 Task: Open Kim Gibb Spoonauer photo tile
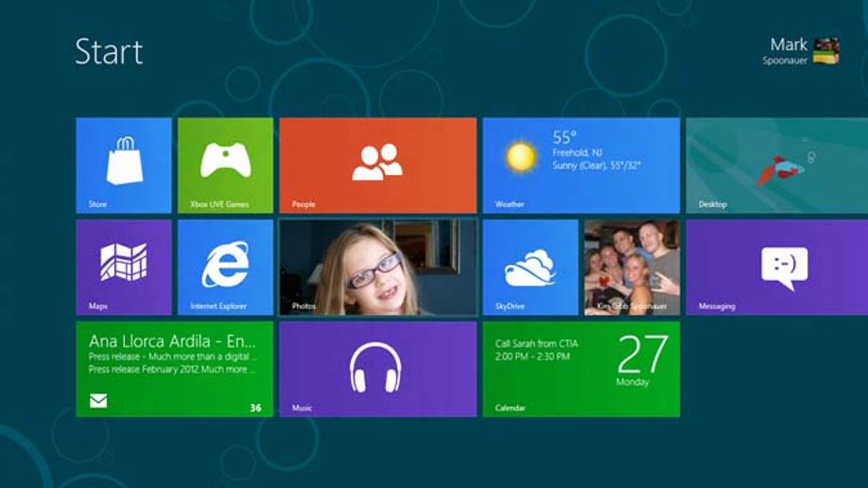[x=633, y=267]
